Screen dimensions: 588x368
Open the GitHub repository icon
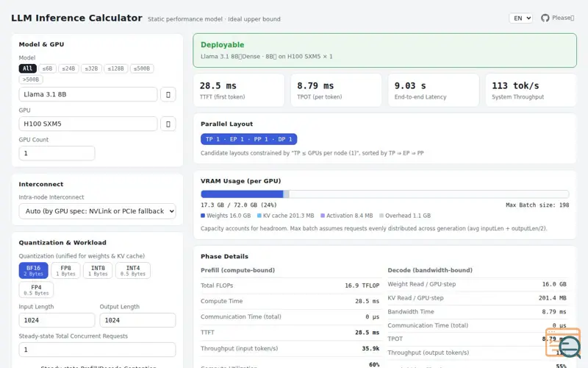tap(545, 18)
